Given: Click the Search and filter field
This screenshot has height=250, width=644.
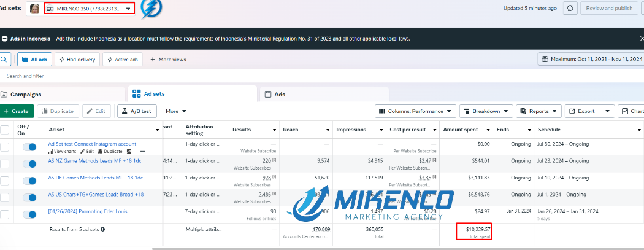Looking at the screenshot, I should [x=322, y=76].
